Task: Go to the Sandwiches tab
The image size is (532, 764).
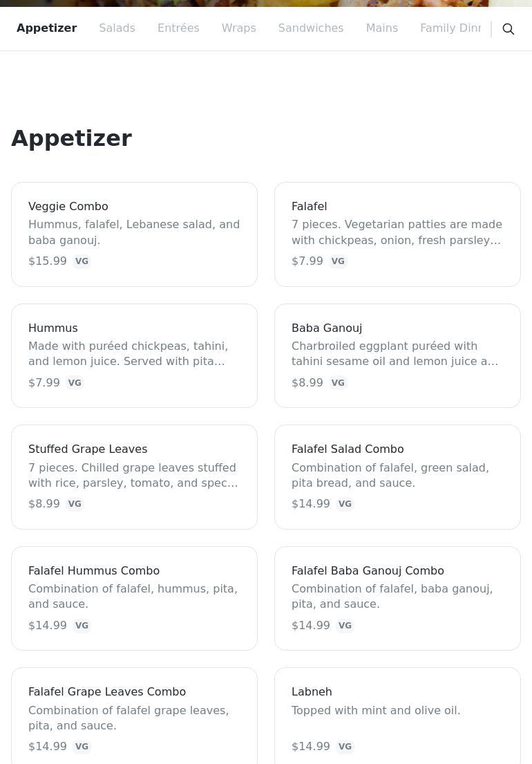Action: pyautogui.click(x=310, y=28)
